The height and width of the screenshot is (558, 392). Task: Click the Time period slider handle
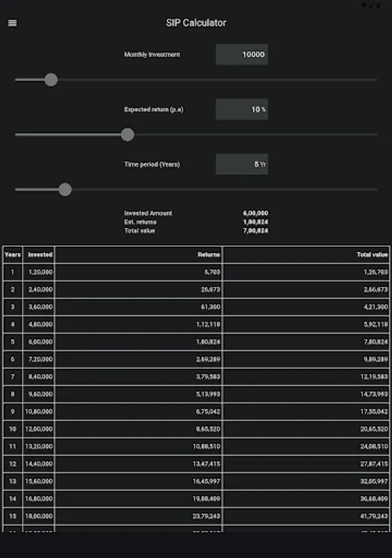pyautogui.click(x=65, y=189)
